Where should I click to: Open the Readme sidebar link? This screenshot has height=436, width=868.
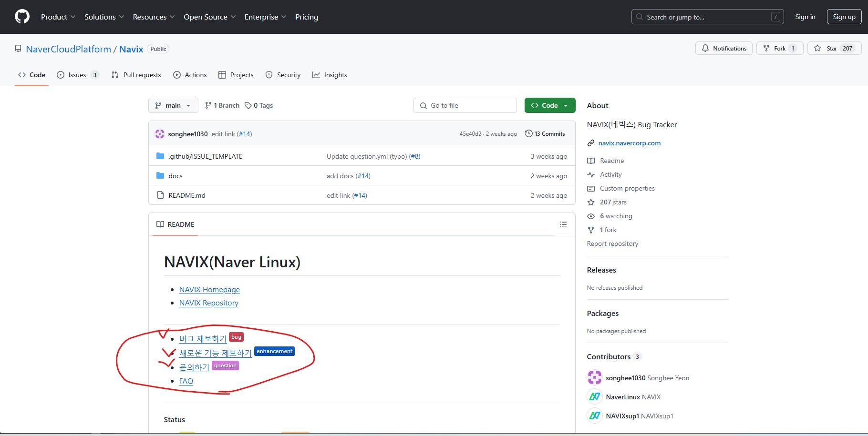(612, 161)
